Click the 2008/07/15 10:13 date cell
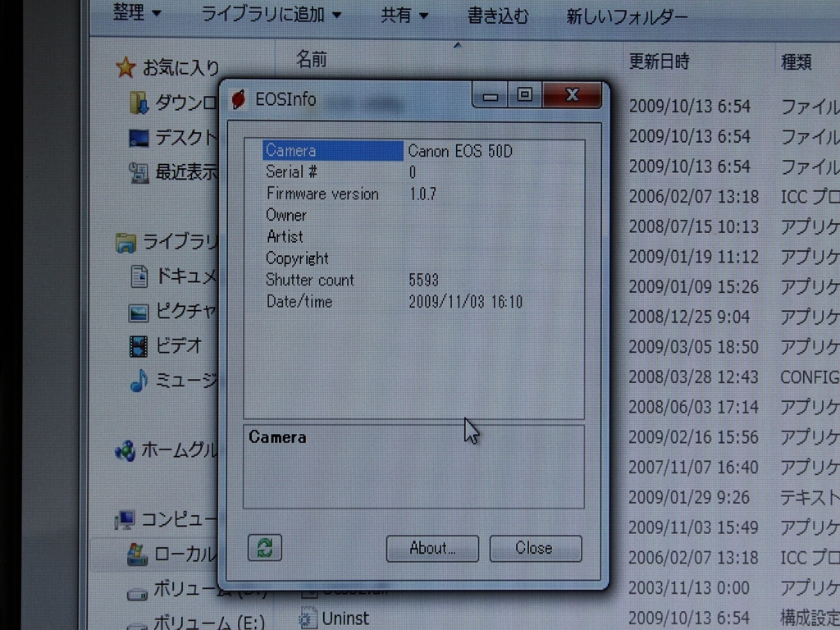 pyautogui.click(x=694, y=226)
